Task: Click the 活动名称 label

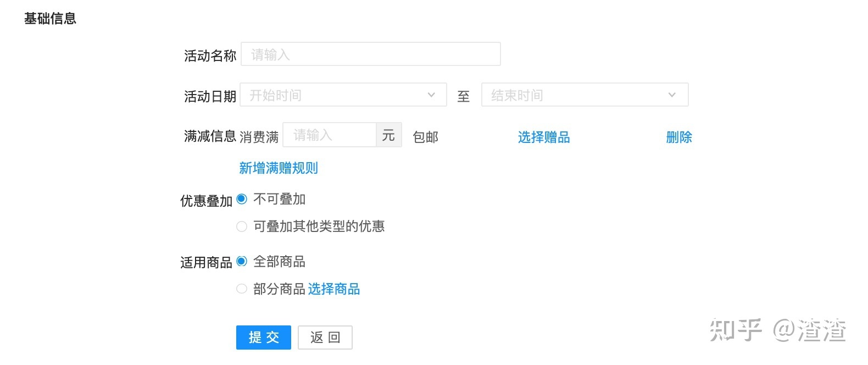Action: pos(210,56)
